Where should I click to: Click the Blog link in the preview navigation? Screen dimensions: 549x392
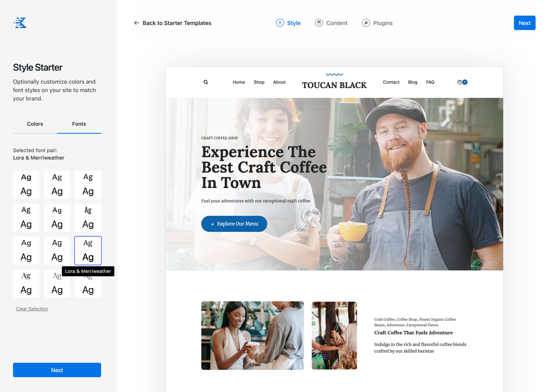413,82
